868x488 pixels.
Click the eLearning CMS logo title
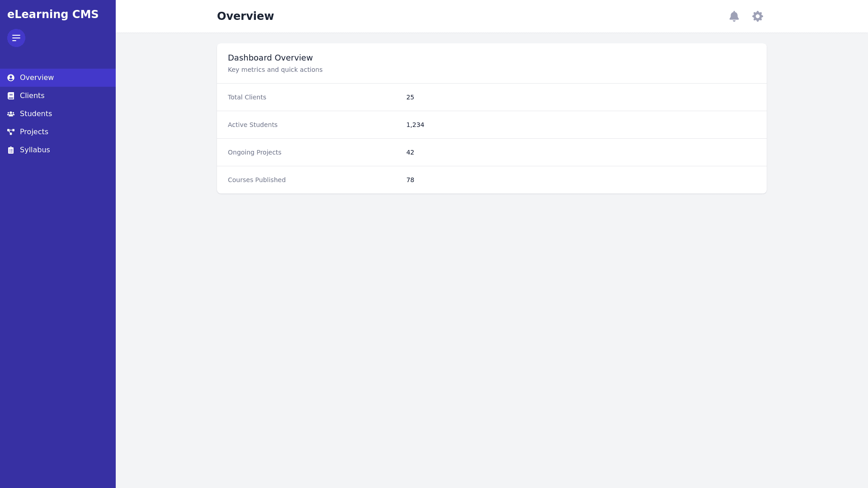pyautogui.click(x=53, y=14)
